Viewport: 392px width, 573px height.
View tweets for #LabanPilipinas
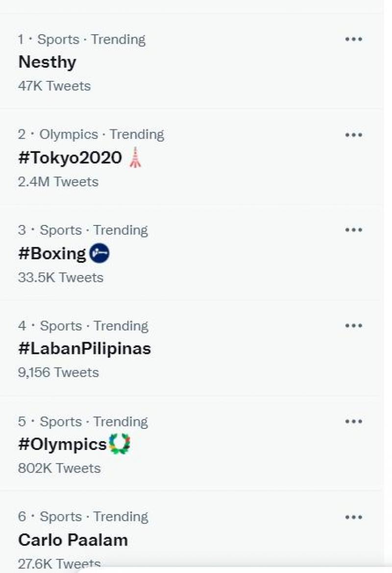tap(84, 348)
